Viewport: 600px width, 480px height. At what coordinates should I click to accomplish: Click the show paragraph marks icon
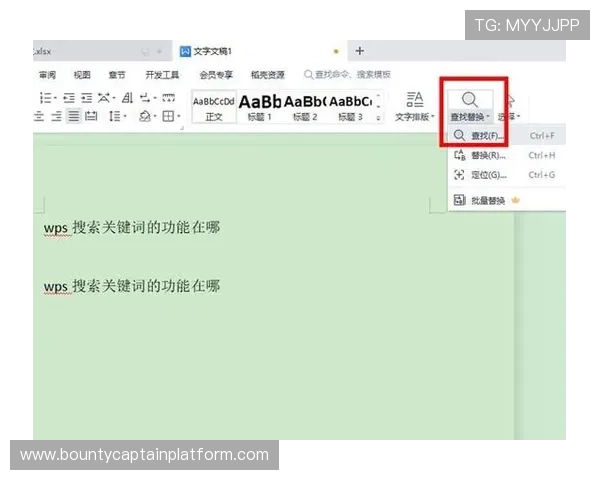click(145, 98)
